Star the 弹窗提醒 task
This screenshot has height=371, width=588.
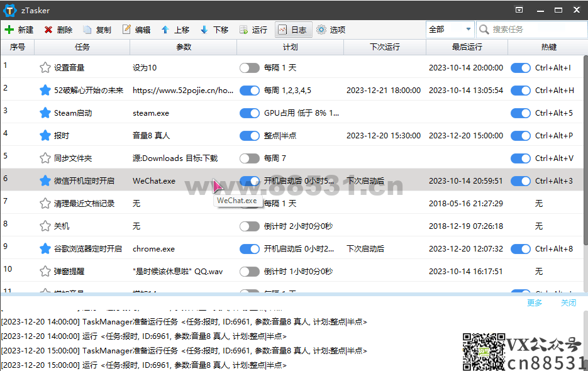click(45, 271)
